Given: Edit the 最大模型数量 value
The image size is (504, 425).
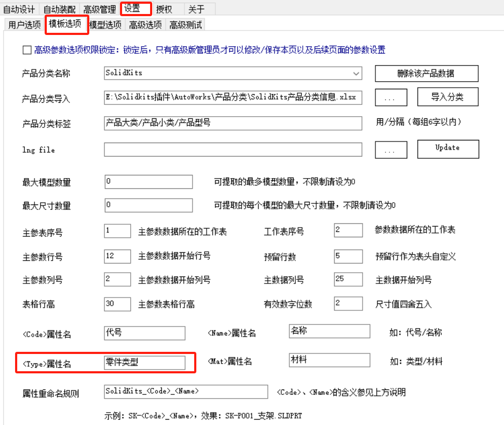Looking at the screenshot, I should [x=148, y=182].
